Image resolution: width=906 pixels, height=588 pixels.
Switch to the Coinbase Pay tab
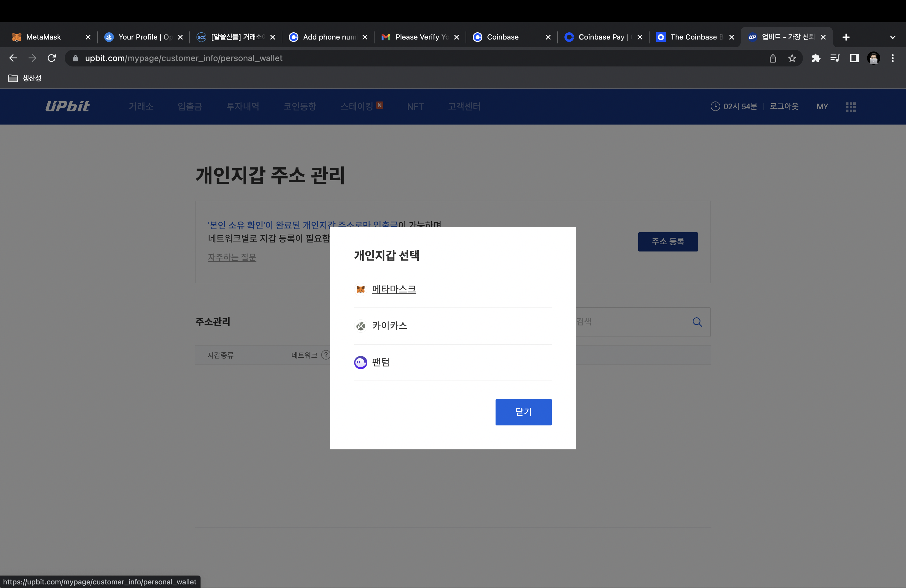tap(603, 37)
